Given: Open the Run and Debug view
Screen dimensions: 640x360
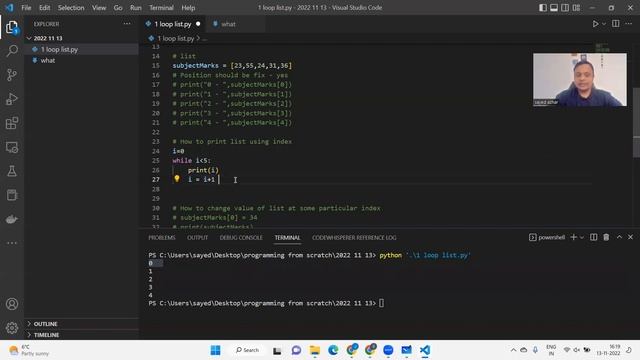Looking at the screenshot, I should (x=12, y=99).
